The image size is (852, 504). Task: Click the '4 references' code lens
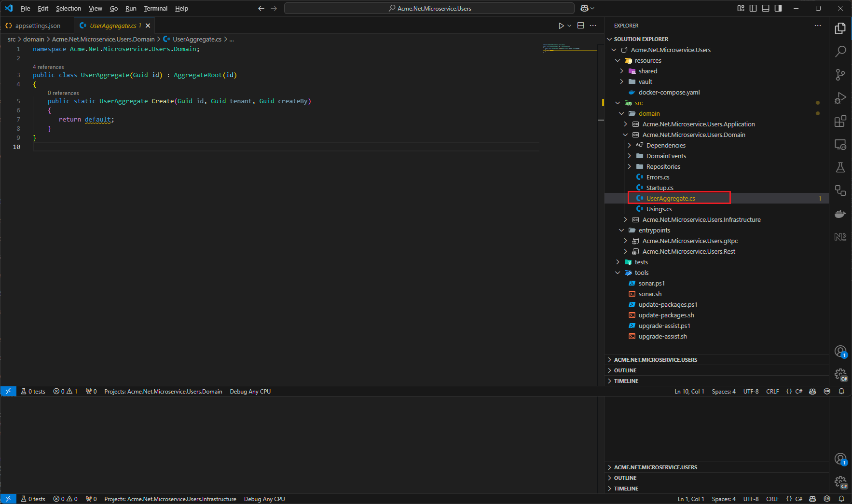coord(48,67)
